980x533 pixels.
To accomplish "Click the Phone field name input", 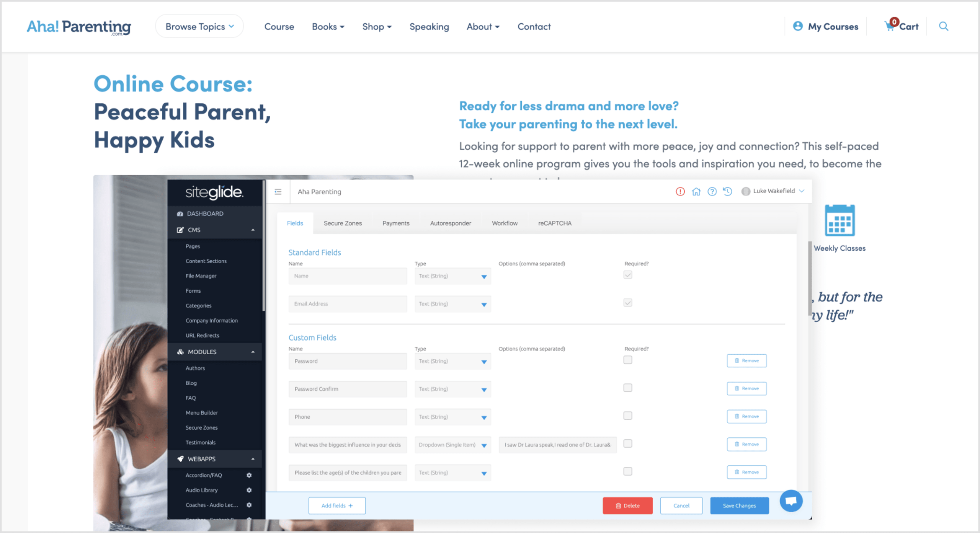I will (348, 417).
